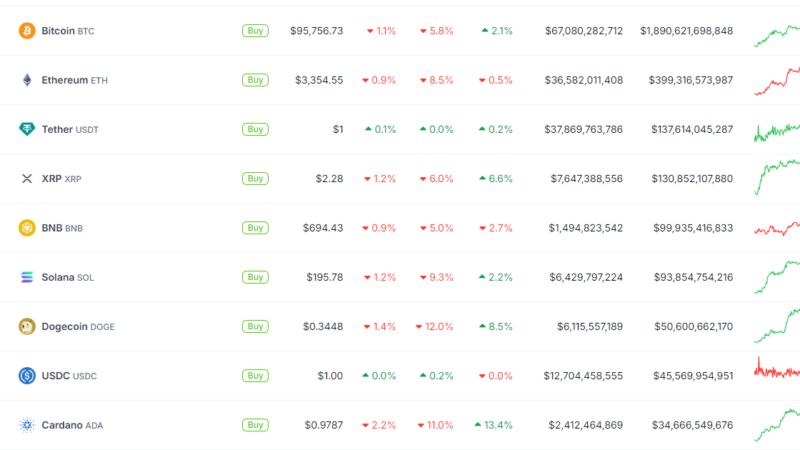Viewport: 800px width, 450px height.
Task: Select Solana price $195.78
Action: click(x=324, y=277)
